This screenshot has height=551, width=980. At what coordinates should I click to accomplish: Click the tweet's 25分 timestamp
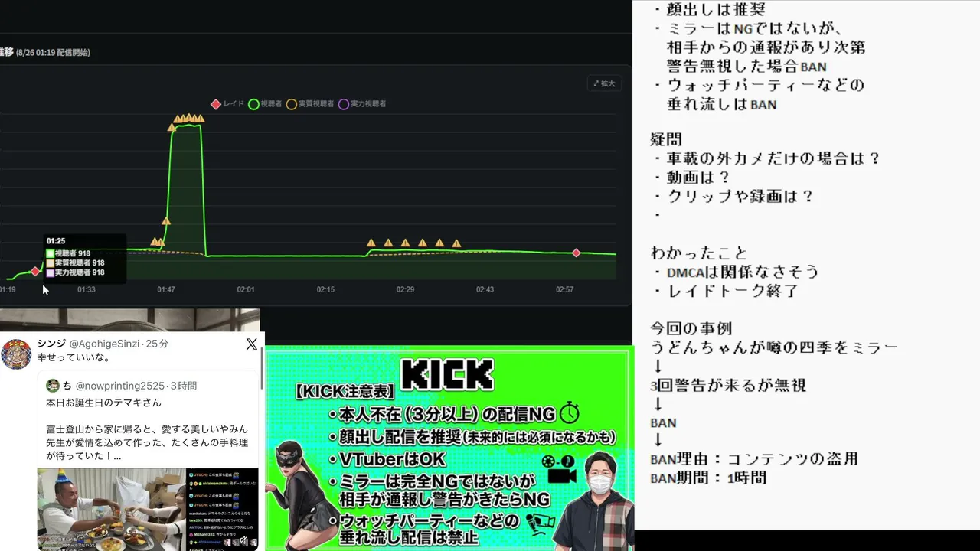coord(157,344)
